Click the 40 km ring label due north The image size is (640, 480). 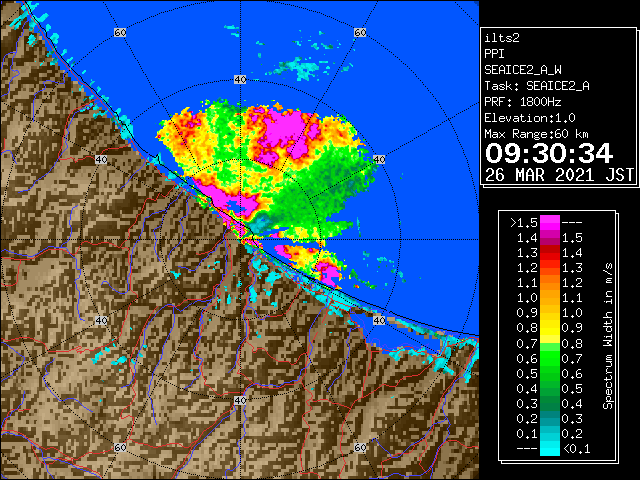tap(240, 80)
